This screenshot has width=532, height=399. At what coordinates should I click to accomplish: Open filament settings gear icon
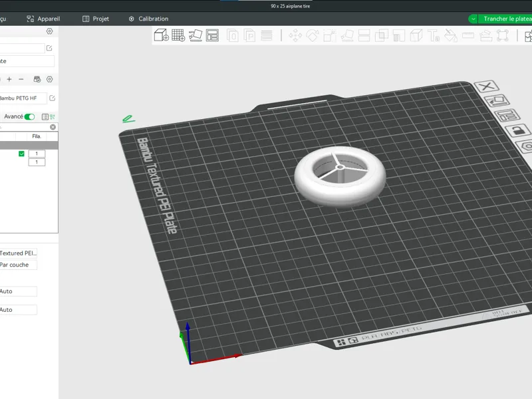(49, 79)
